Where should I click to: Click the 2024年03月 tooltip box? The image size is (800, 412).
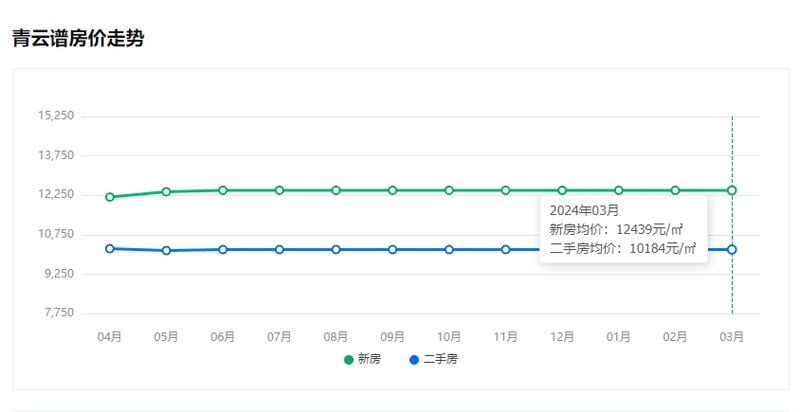click(x=623, y=229)
